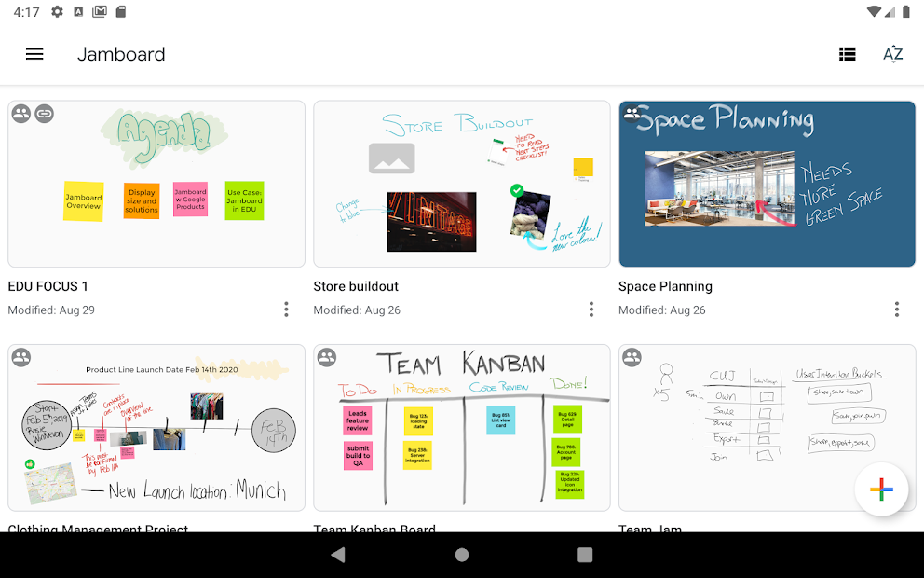Click the link-sharing icon on EDU FOCUS 1
Image resolution: width=924 pixels, height=578 pixels.
click(x=47, y=114)
